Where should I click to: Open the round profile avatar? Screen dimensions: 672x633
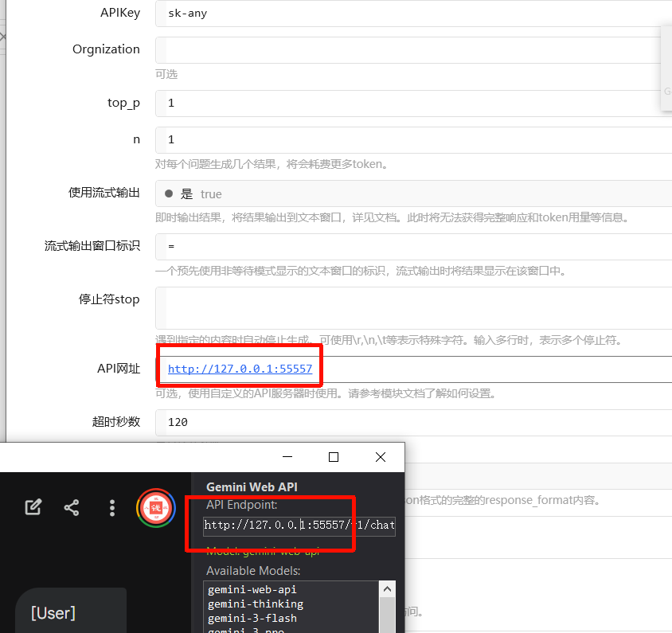pos(155,507)
